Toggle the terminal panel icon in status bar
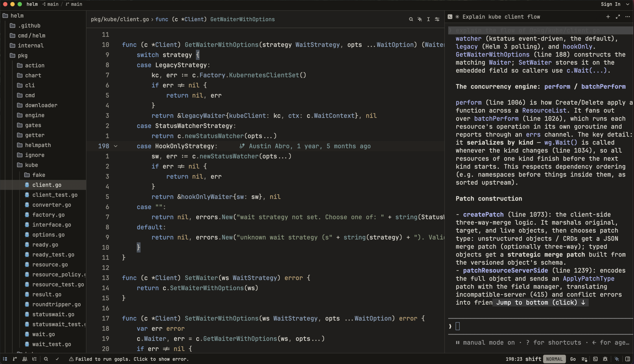 [x=595, y=359]
